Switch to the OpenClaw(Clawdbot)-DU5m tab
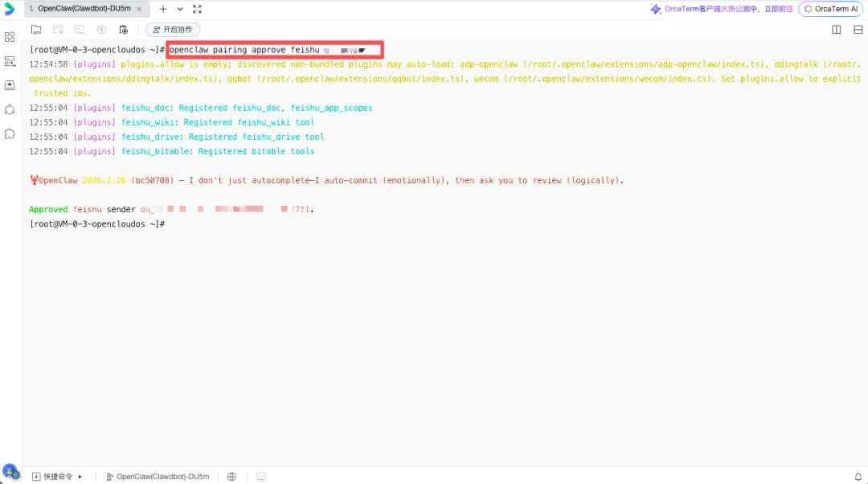 point(84,9)
